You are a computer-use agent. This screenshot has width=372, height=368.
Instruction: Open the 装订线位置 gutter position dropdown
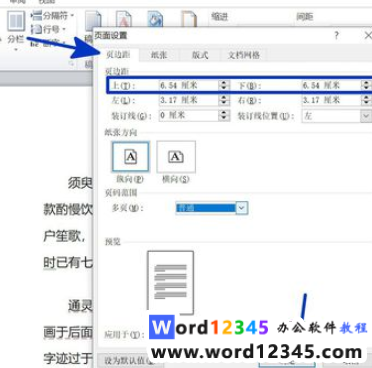337,116
